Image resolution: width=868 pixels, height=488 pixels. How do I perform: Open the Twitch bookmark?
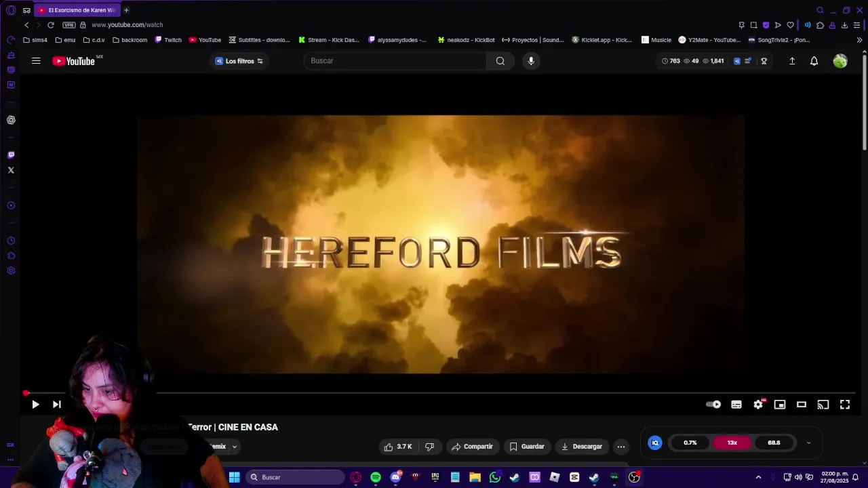(x=168, y=40)
